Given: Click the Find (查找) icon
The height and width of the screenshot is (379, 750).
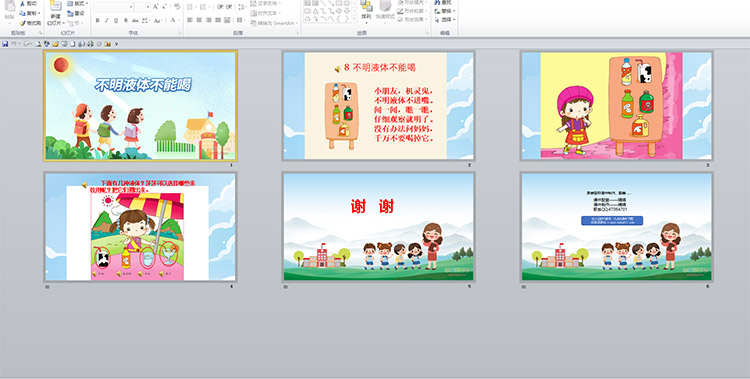Looking at the screenshot, I should click(438, 2).
